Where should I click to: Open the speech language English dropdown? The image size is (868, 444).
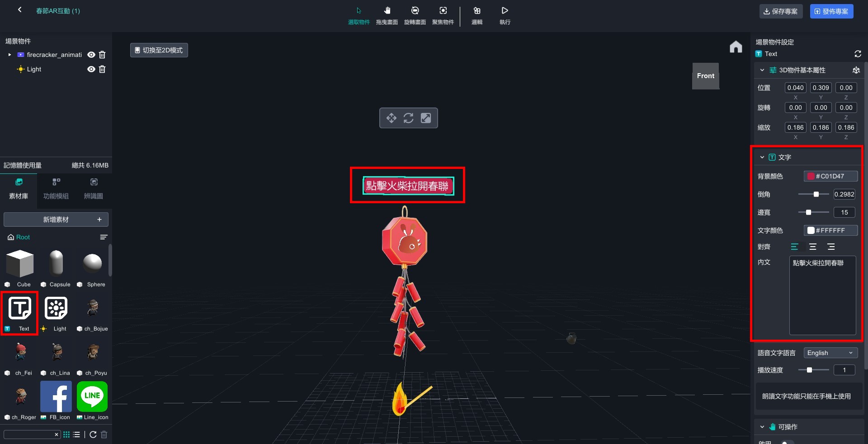pos(830,353)
